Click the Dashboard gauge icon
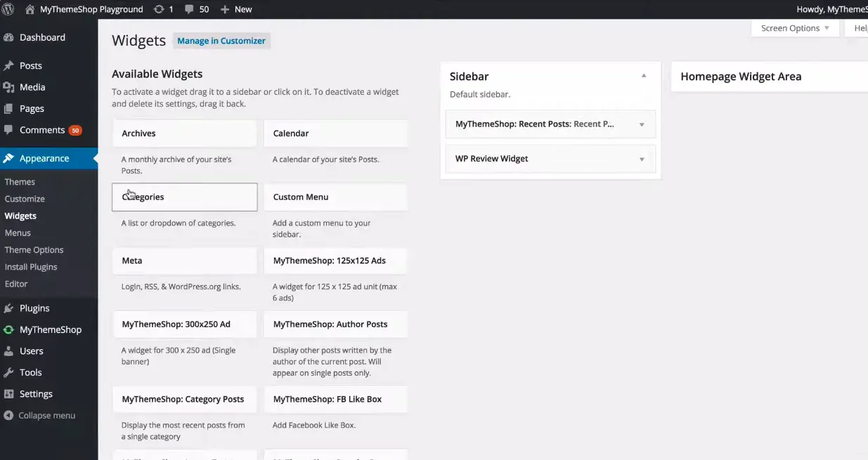 tap(8, 37)
